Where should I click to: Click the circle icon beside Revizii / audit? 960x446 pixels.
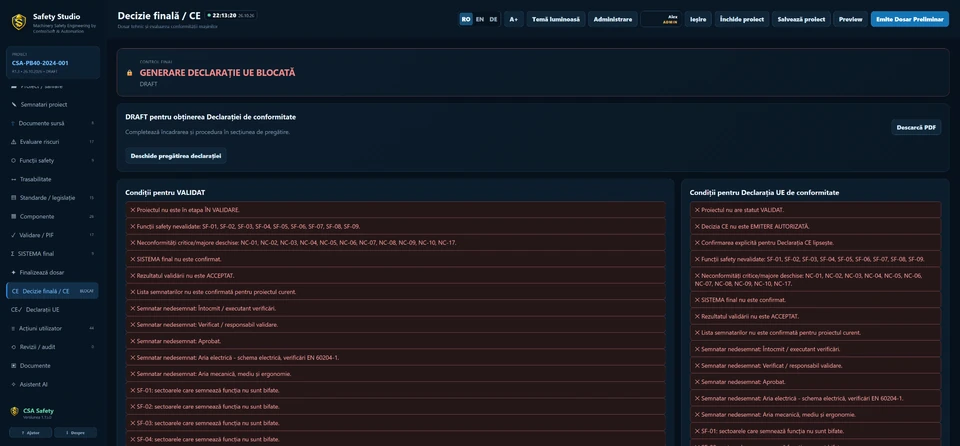tap(13, 347)
